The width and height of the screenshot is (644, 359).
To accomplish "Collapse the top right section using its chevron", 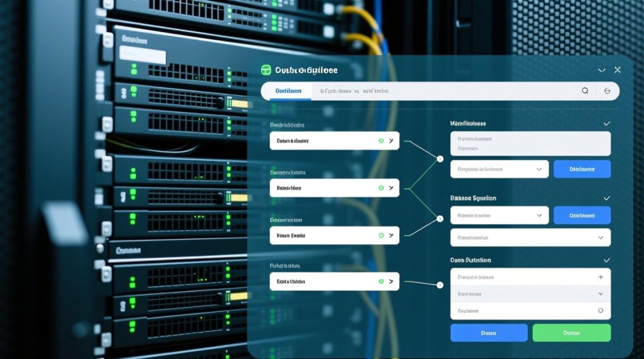I will click(607, 123).
